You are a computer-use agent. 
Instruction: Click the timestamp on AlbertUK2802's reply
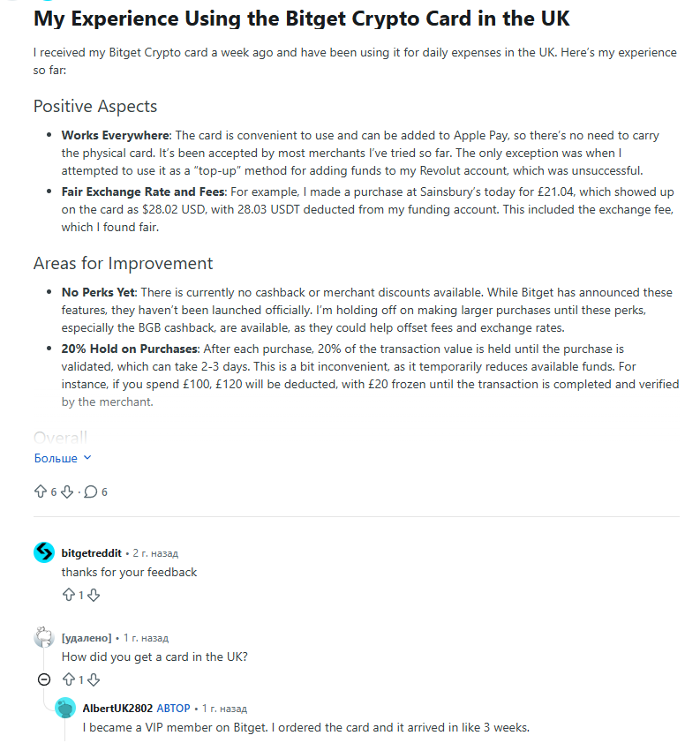pyautogui.click(x=224, y=708)
